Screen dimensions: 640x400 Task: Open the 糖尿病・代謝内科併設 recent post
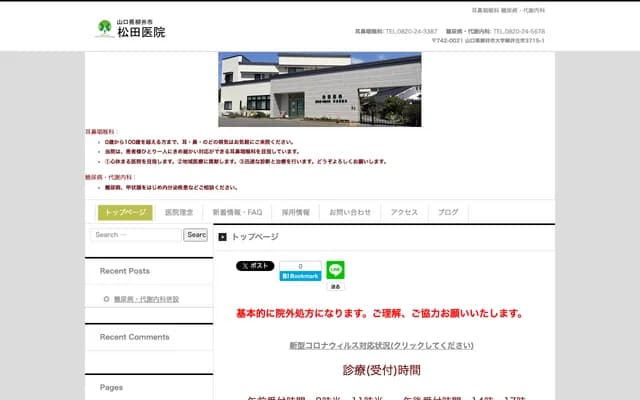coord(147,299)
